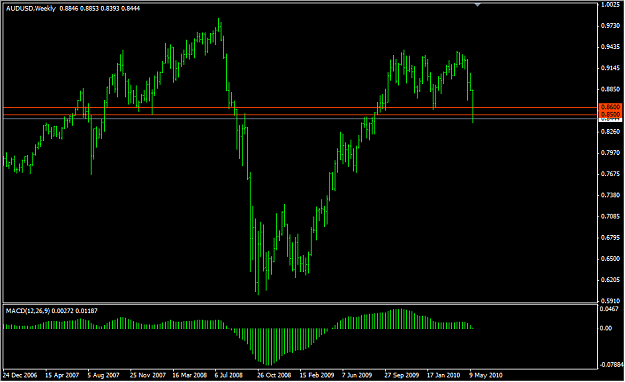Click the 0.8260 price axis label

click(610, 132)
